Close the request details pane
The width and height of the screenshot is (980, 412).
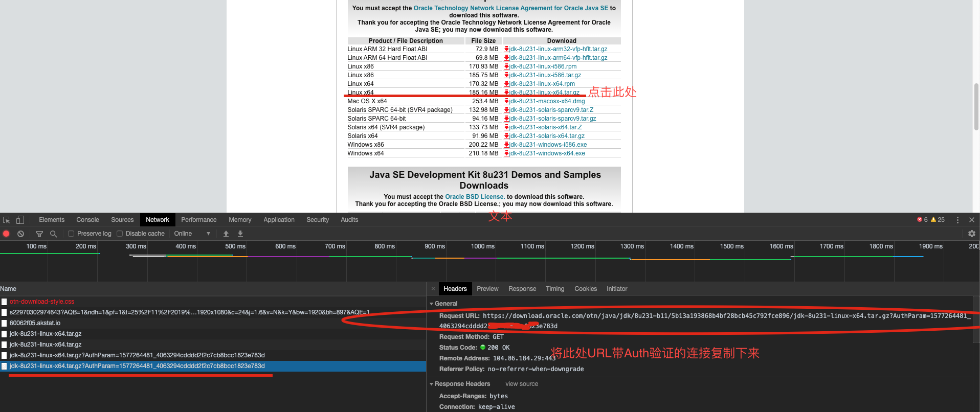coord(433,289)
